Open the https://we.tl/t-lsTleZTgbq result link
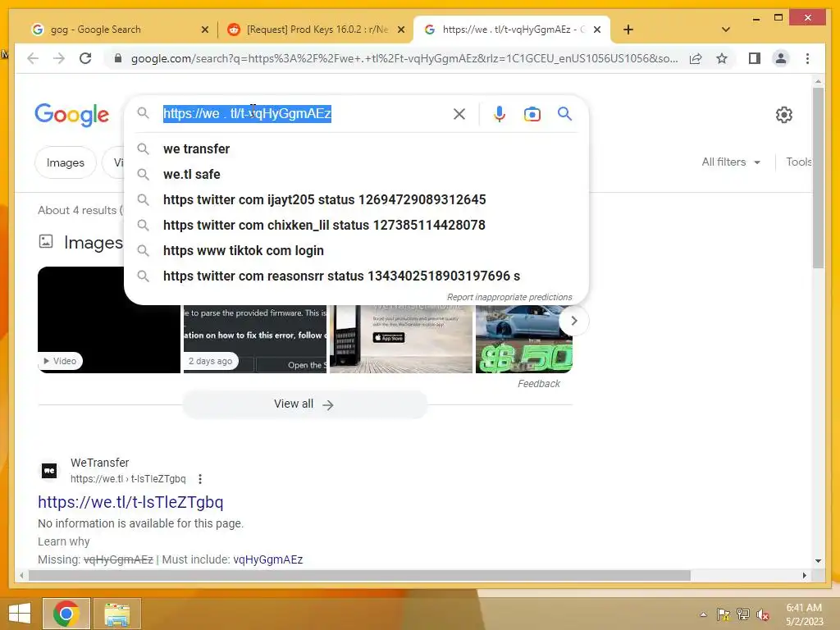This screenshot has width=840, height=630. [x=130, y=502]
